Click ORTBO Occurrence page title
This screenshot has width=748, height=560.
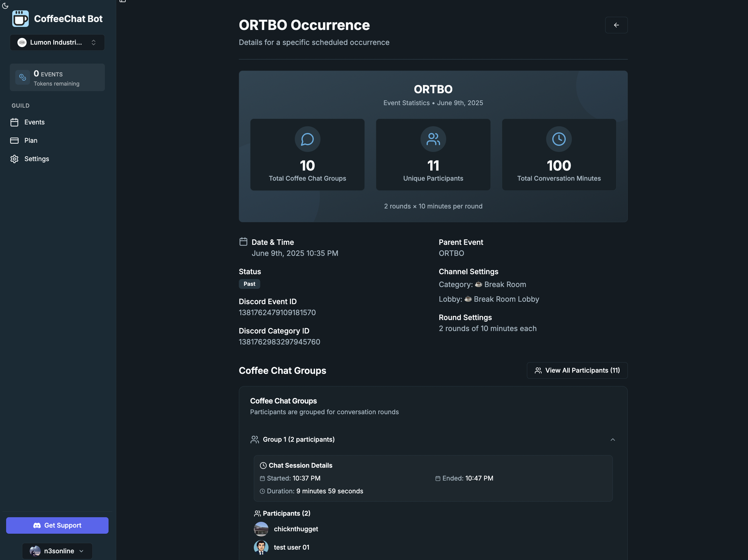(304, 25)
